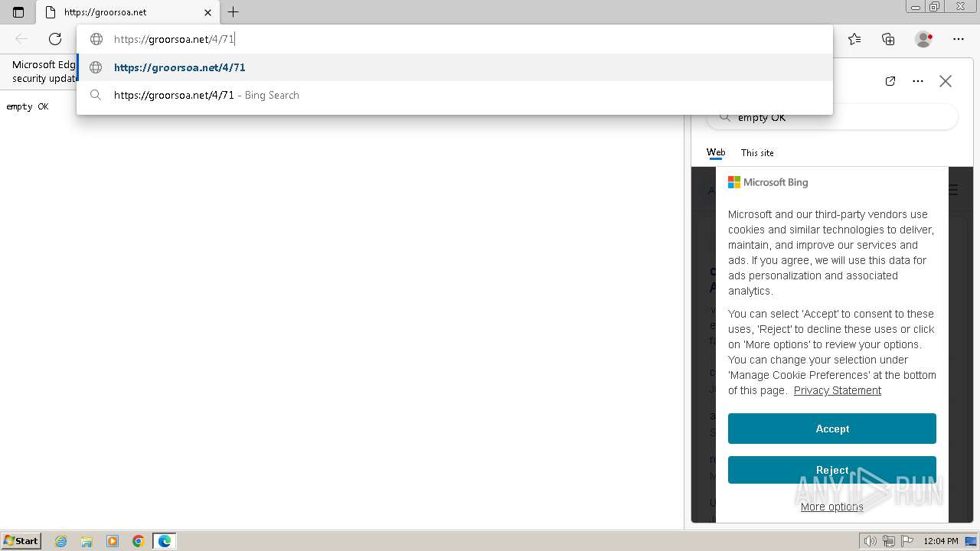Open the media player taskbar icon
Image resolution: width=980 pixels, height=551 pixels.
coord(113,541)
